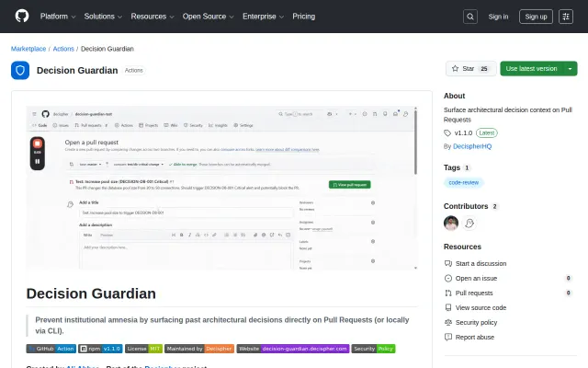This screenshot has height=368, width=588.
Task: Expand the Enterprise menu
Action: click(x=264, y=17)
